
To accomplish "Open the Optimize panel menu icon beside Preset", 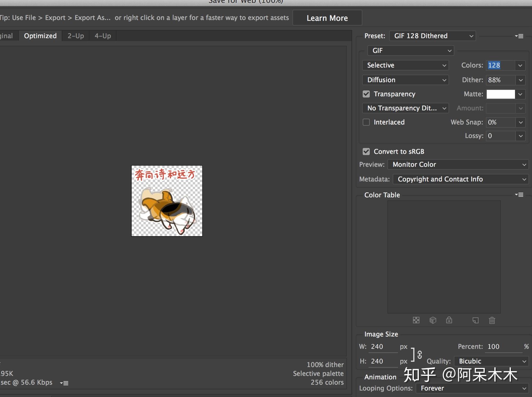I will [x=519, y=36].
